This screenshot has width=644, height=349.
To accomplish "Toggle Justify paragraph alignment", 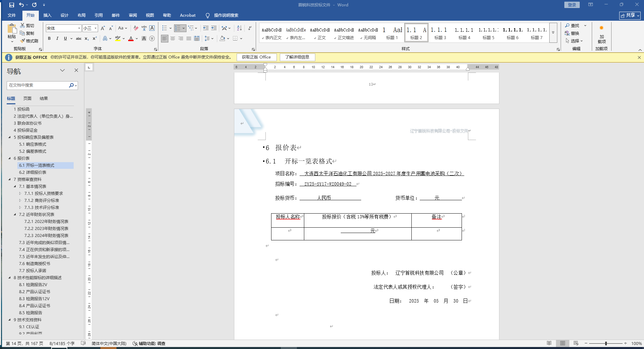I will 189,38.
